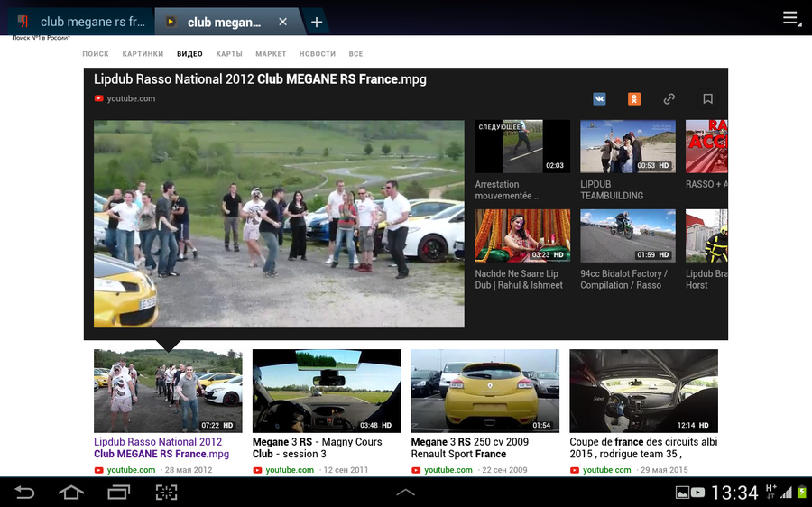Click 'LIPDUB TEAMBUILDING' title text
This screenshot has height=507, width=812.
(x=612, y=190)
